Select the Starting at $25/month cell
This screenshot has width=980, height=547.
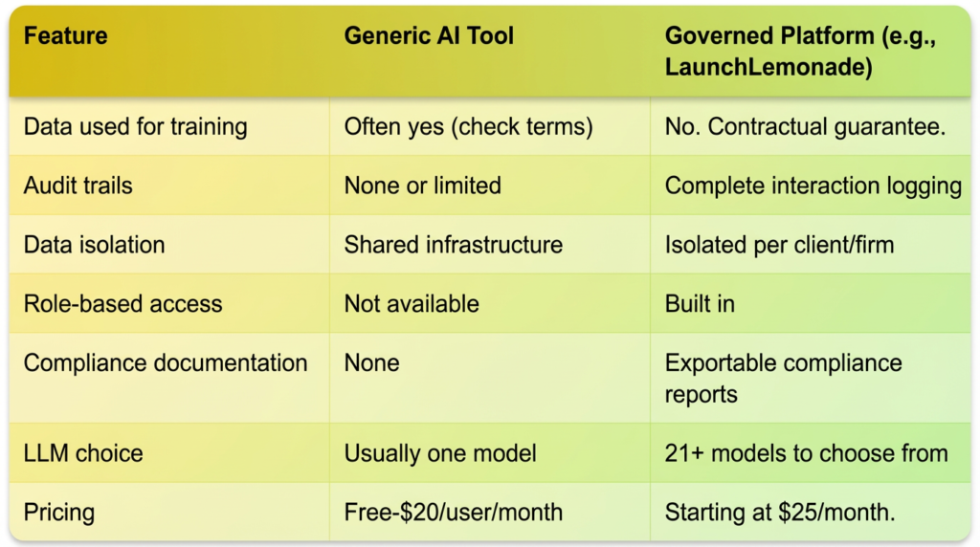pyautogui.click(x=780, y=513)
